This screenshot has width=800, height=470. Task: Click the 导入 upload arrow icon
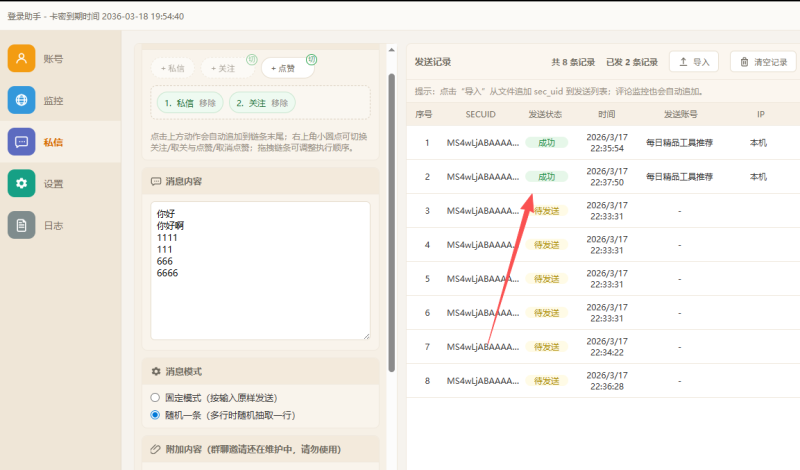(x=683, y=62)
